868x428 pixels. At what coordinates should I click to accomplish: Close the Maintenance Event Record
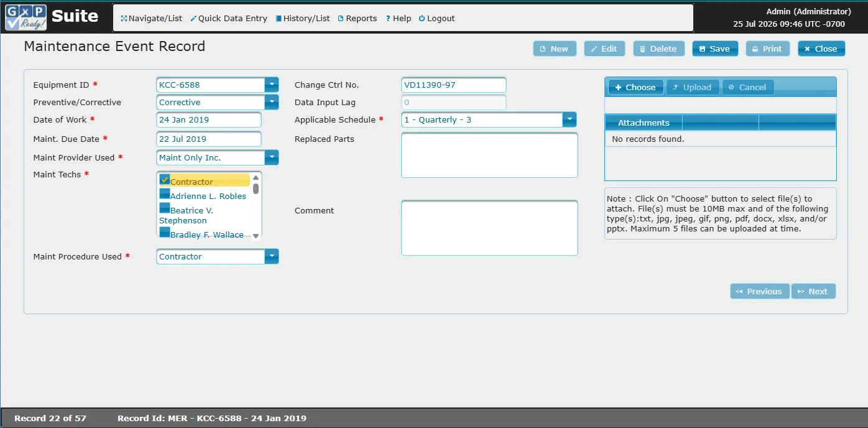click(x=821, y=49)
